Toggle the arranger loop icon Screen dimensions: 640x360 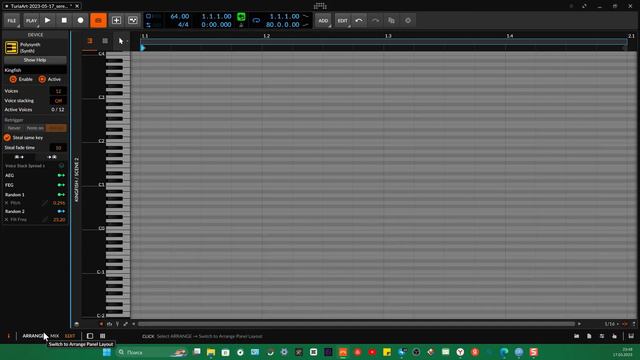pos(256,20)
